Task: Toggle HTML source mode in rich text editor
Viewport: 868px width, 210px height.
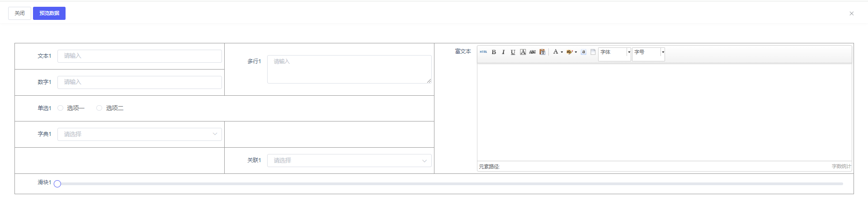Action: tap(483, 52)
